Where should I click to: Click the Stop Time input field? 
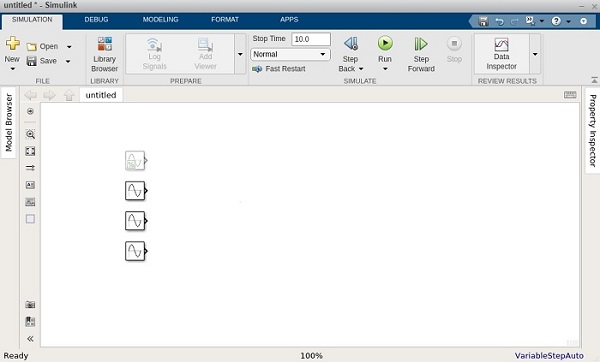tap(311, 39)
